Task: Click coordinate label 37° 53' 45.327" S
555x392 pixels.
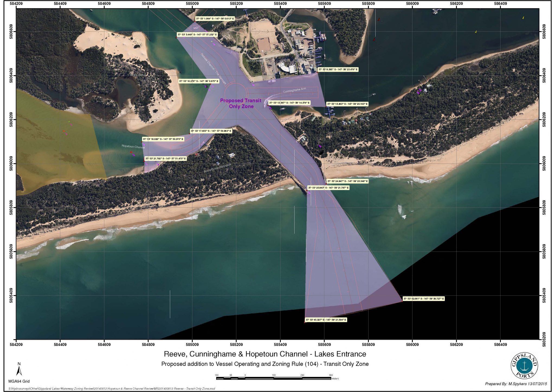Action: (x=326, y=320)
